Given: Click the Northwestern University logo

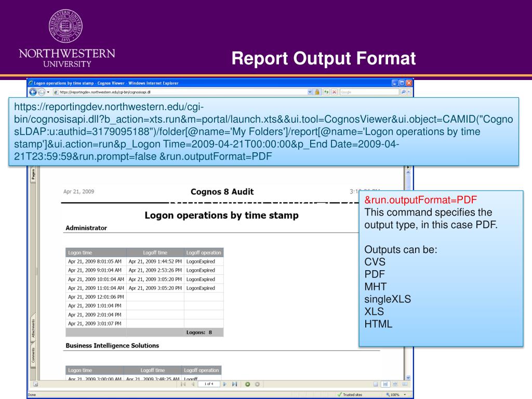Looking at the screenshot, I should pos(67,38).
